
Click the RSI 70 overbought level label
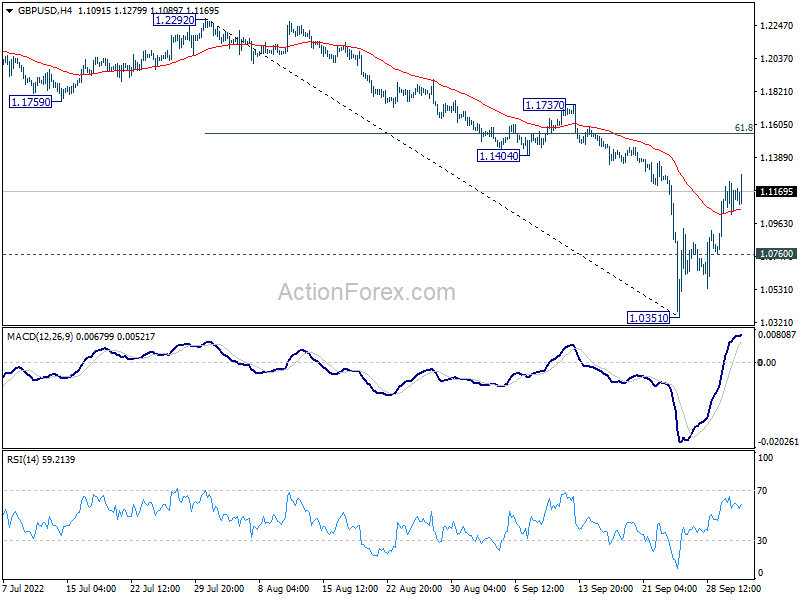click(x=762, y=491)
